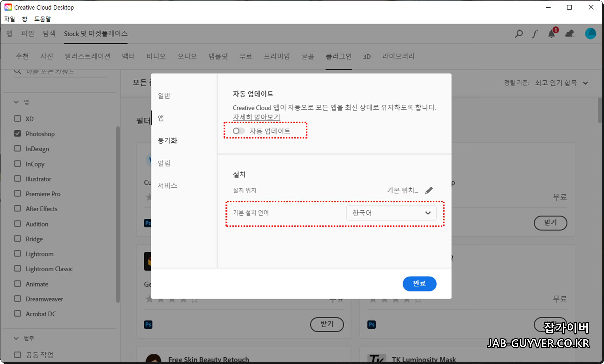
Task: Check the Audition checkbox
Action: (x=18, y=224)
